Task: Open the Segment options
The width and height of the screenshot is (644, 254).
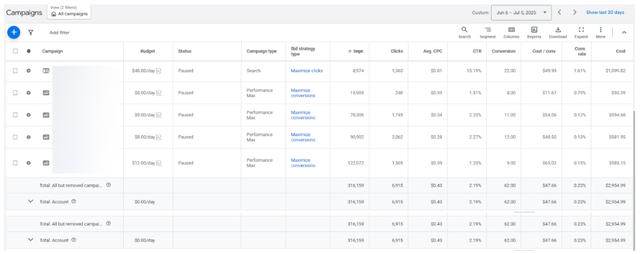Action: coord(488,32)
